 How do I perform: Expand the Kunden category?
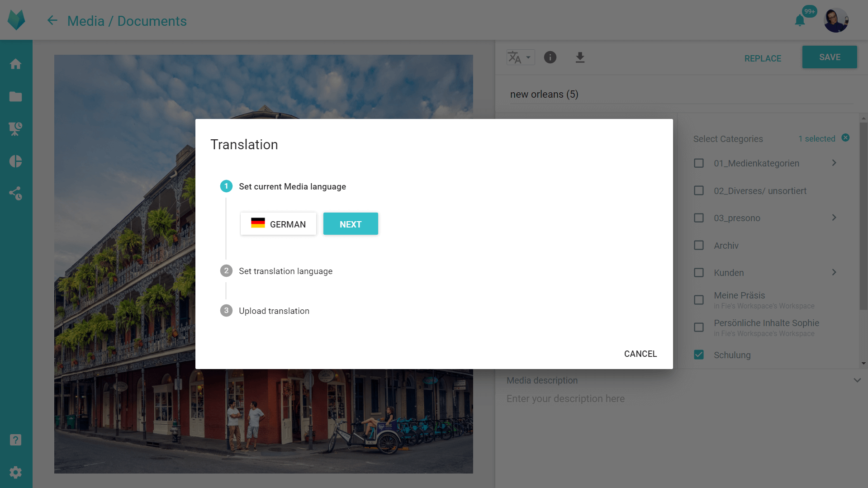(834, 272)
